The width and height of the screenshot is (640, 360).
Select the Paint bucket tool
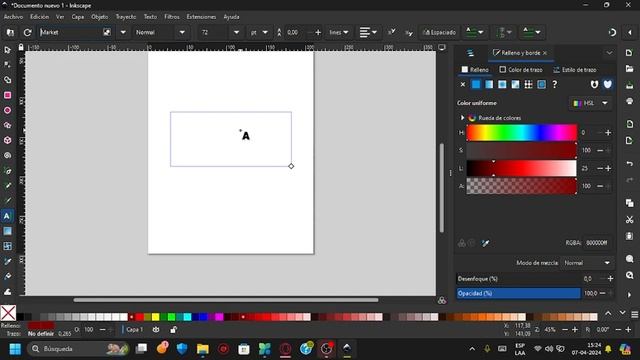point(7,276)
